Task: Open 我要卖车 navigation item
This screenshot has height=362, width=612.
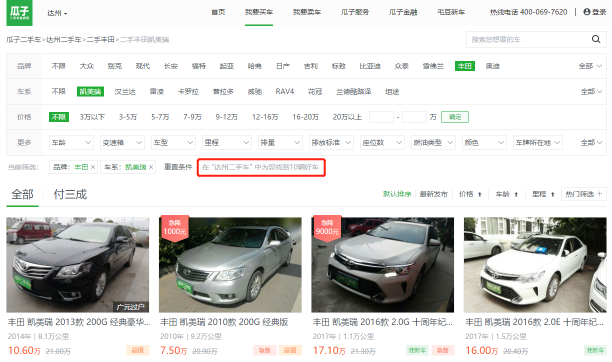Action: [307, 12]
